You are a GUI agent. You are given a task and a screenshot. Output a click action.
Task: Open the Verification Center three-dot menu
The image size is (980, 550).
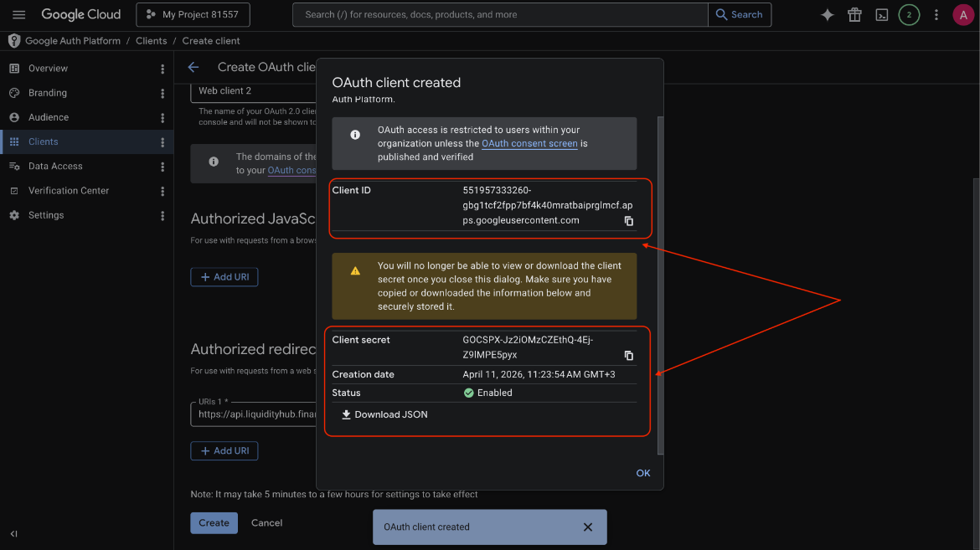click(162, 191)
